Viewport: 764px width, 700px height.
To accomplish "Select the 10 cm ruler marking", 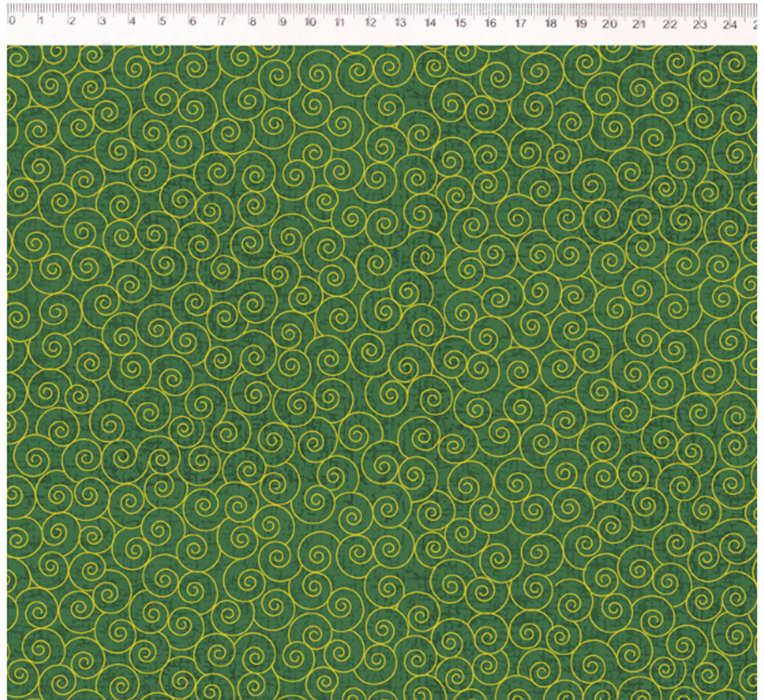I will click(310, 23).
